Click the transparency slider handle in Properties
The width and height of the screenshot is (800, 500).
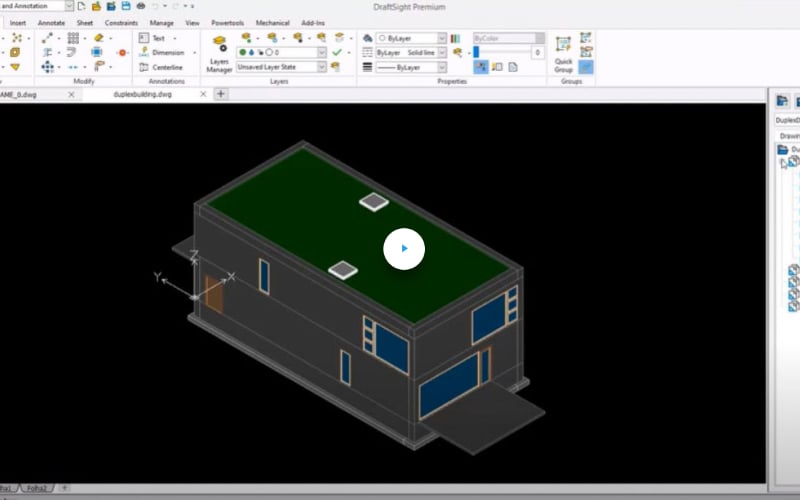476,52
